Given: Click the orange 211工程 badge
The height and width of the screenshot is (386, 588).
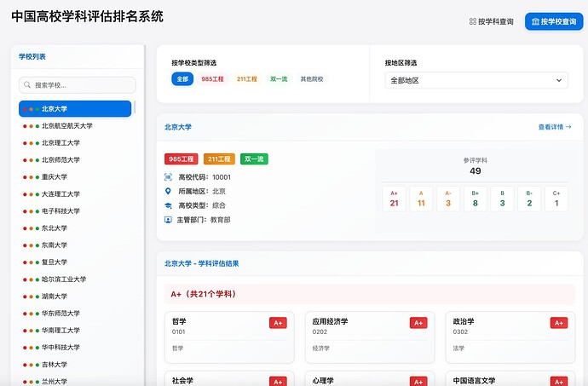Looking at the screenshot, I should 219,159.
